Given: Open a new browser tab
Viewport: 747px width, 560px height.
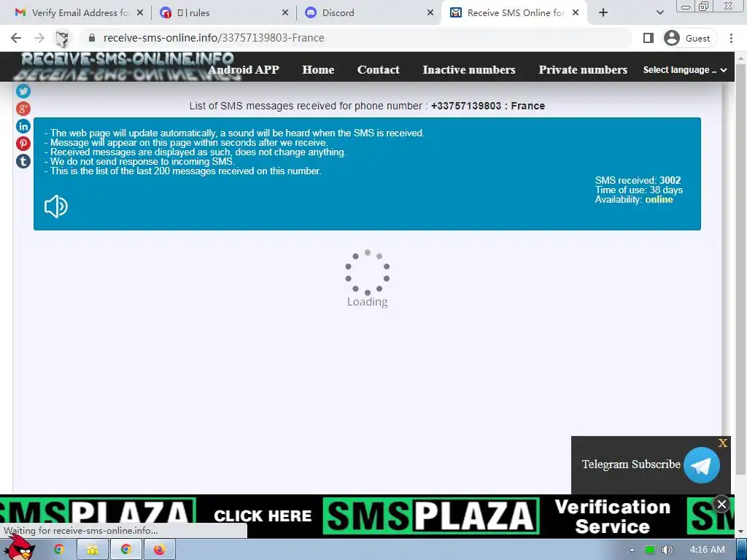Looking at the screenshot, I should tap(603, 13).
